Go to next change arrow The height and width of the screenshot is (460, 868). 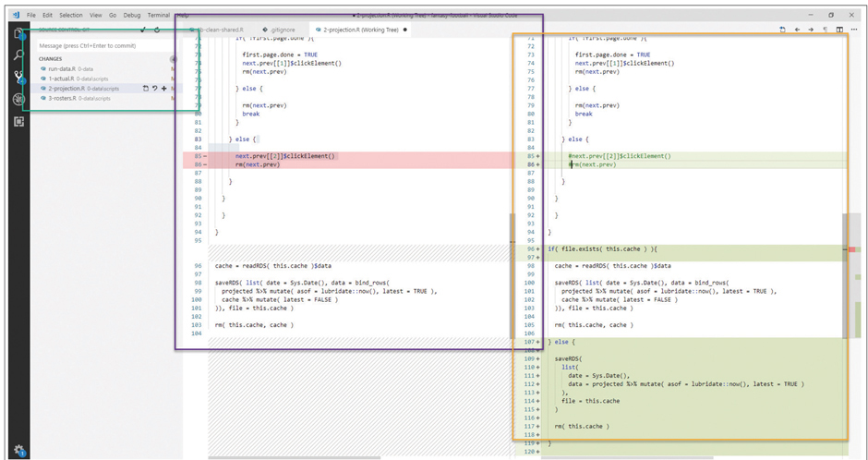pos(811,30)
